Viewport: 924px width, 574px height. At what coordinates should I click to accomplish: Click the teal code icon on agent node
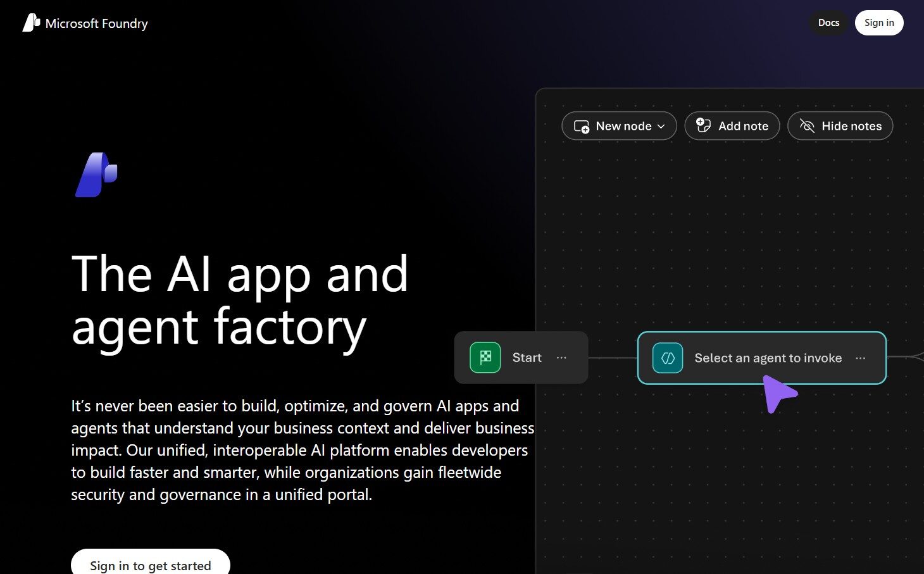tap(668, 358)
